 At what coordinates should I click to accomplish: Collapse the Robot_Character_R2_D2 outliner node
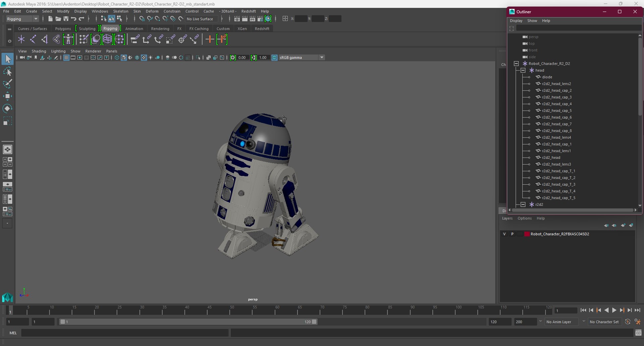[516, 64]
